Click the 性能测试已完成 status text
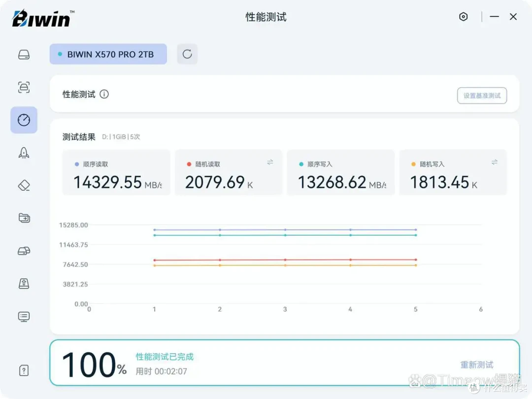 coord(165,357)
